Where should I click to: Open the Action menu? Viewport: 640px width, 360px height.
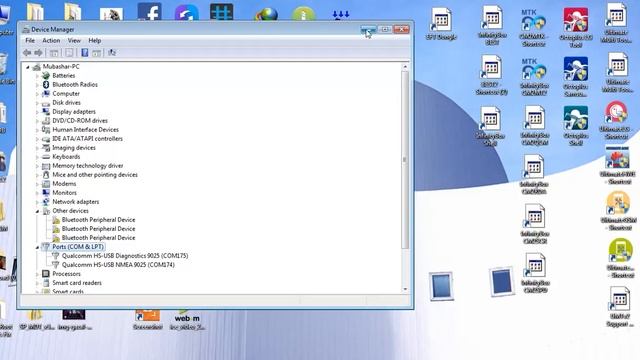pyautogui.click(x=51, y=40)
